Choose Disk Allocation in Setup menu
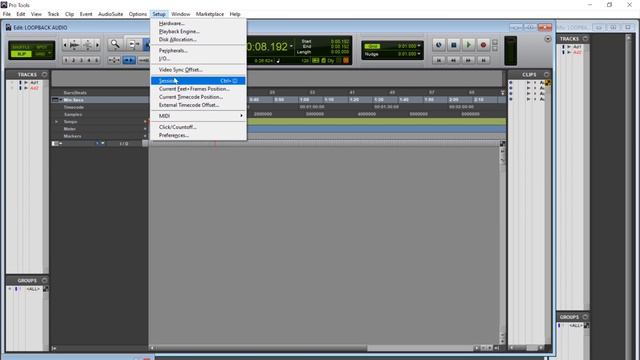The image size is (640, 360). pyautogui.click(x=198, y=40)
